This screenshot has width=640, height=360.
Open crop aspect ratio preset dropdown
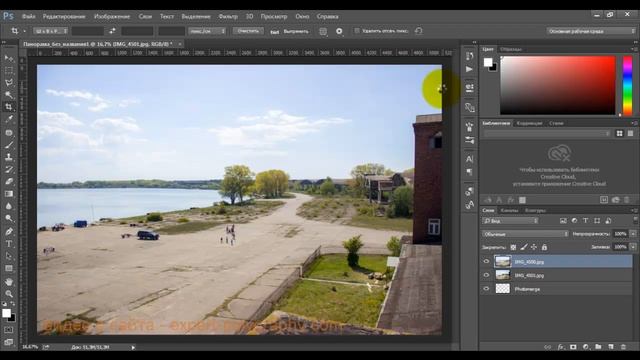point(51,31)
